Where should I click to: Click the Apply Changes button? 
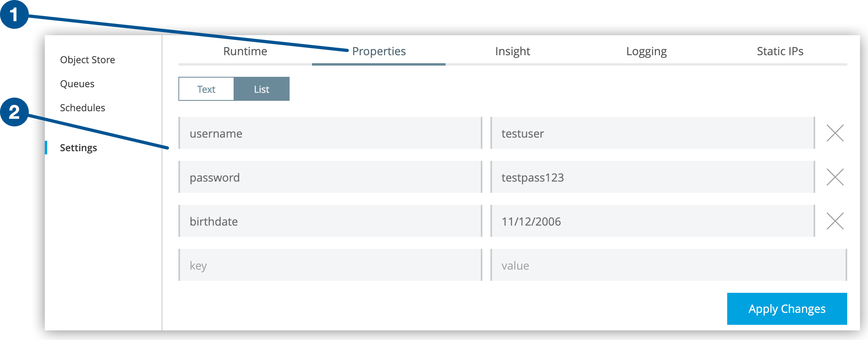pyautogui.click(x=787, y=309)
